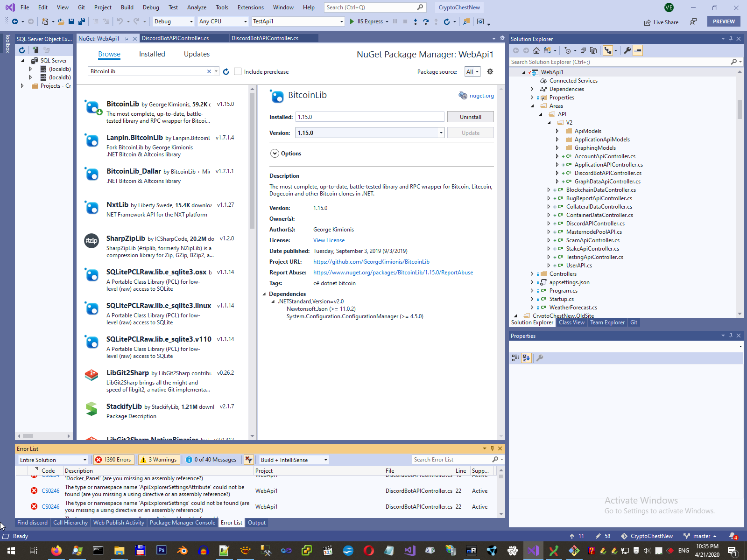Click the Uninstall button
The image size is (747, 560).
coord(470,117)
